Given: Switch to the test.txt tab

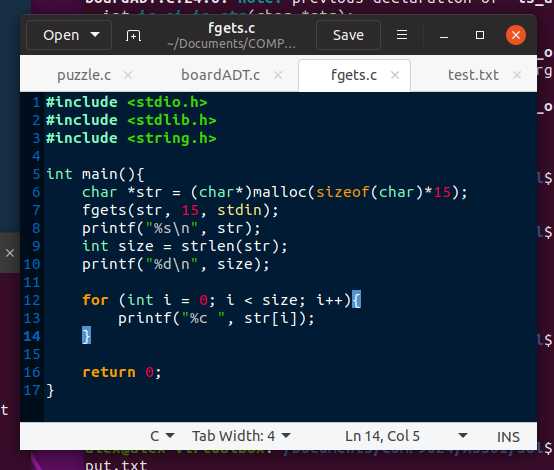Looking at the screenshot, I should click(473, 75).
